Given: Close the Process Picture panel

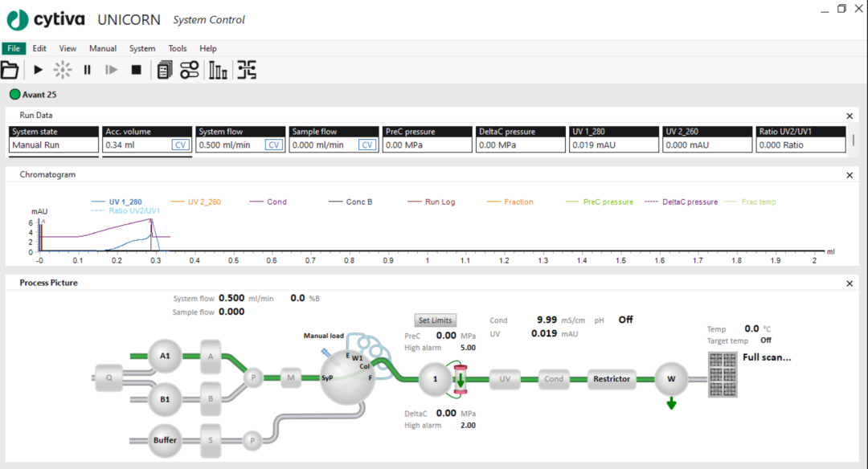Looking at the screenshot, I should click(850, 283).
